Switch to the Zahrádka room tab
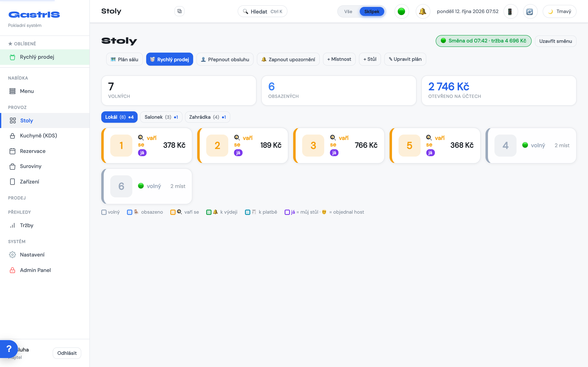 [207, 117]
